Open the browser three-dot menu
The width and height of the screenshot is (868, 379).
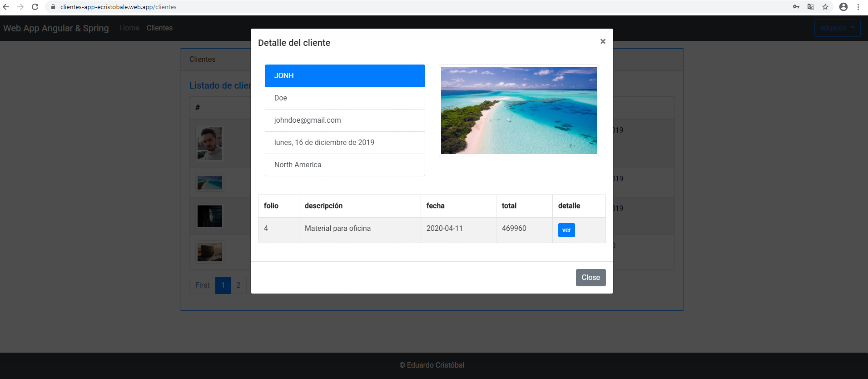click(x=858, y=7)
